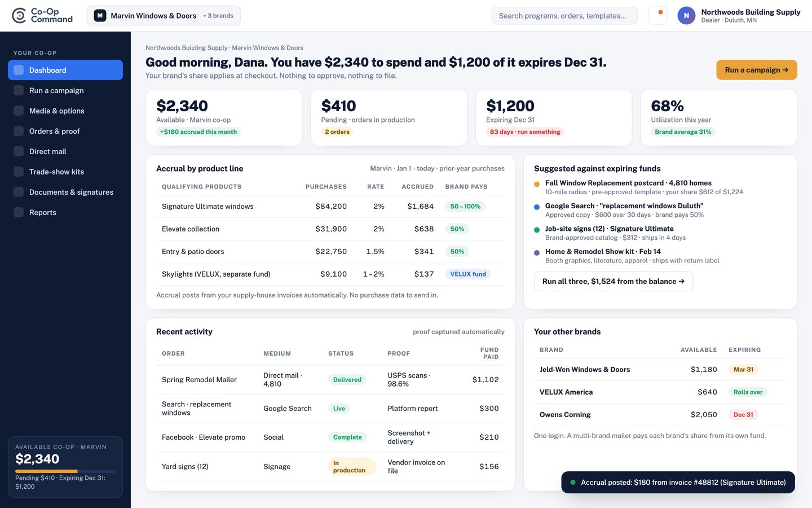Click the purple dot beside Home & Remodel Show kit
The image size is (812, 508).
537,253
